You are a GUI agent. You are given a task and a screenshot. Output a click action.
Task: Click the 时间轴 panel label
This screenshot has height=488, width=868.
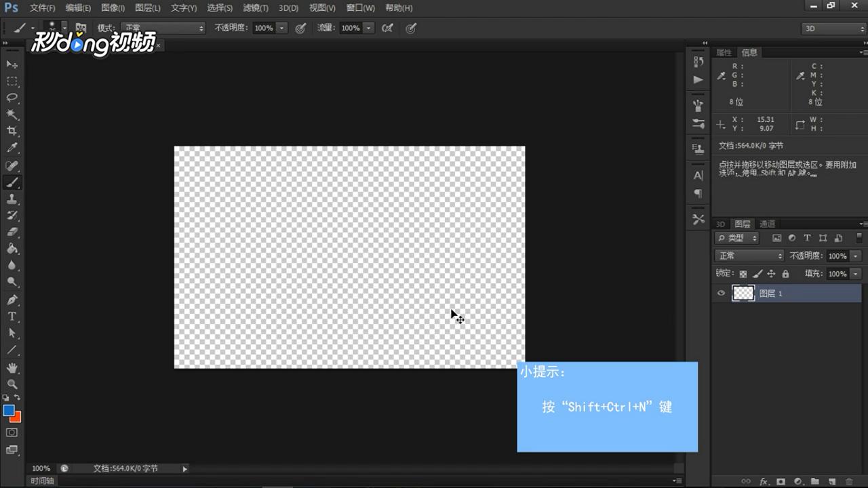42,481
